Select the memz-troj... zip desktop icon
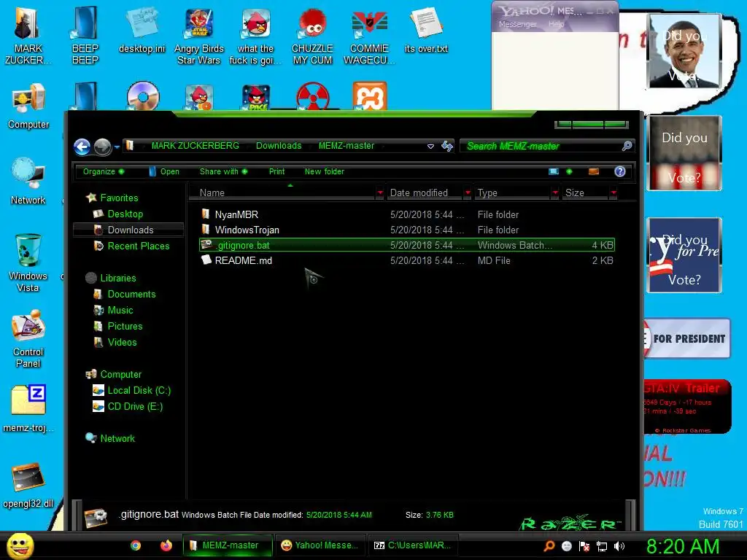The image size is (747, 560). click(x=28, y=408)
